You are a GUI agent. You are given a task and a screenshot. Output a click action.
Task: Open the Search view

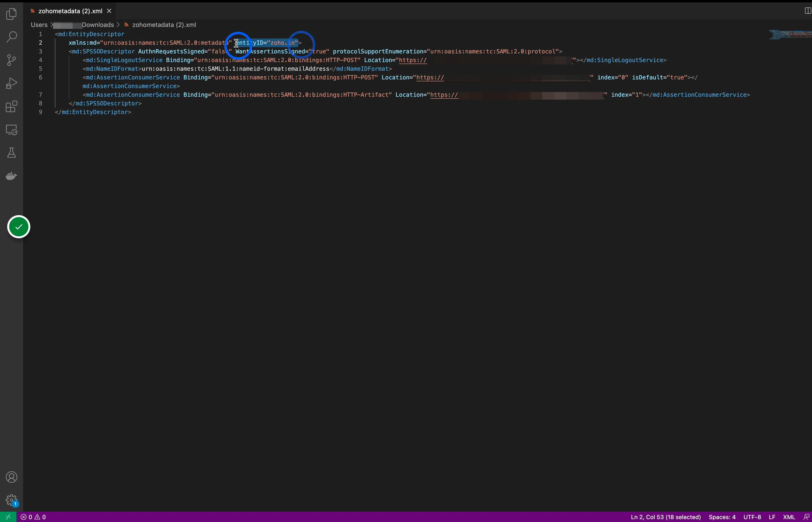(12, 37)
